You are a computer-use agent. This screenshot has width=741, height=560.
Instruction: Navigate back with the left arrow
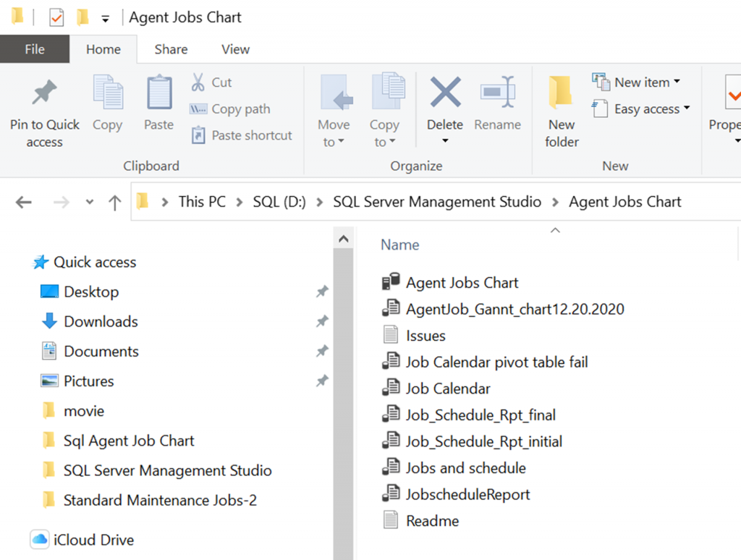point(24,203)
